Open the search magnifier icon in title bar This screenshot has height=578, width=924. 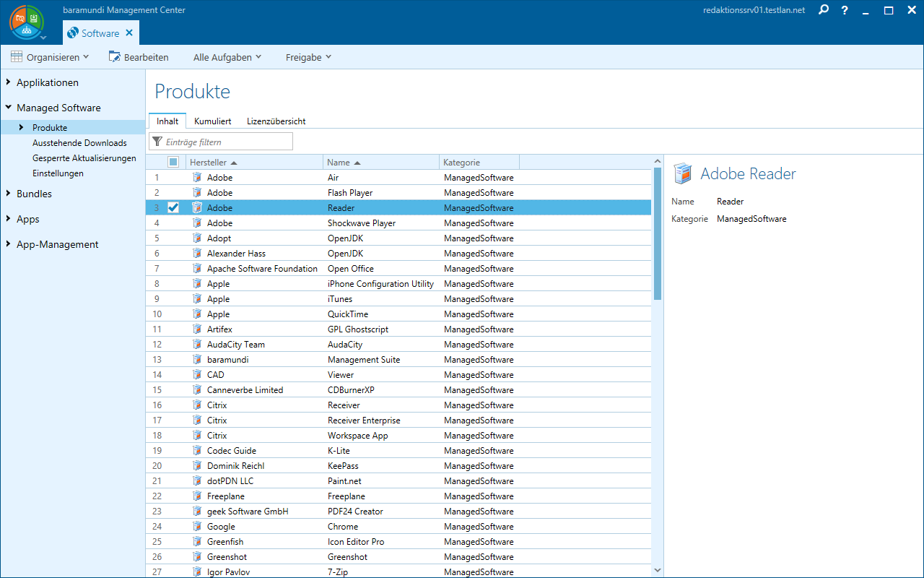point(824,10)
